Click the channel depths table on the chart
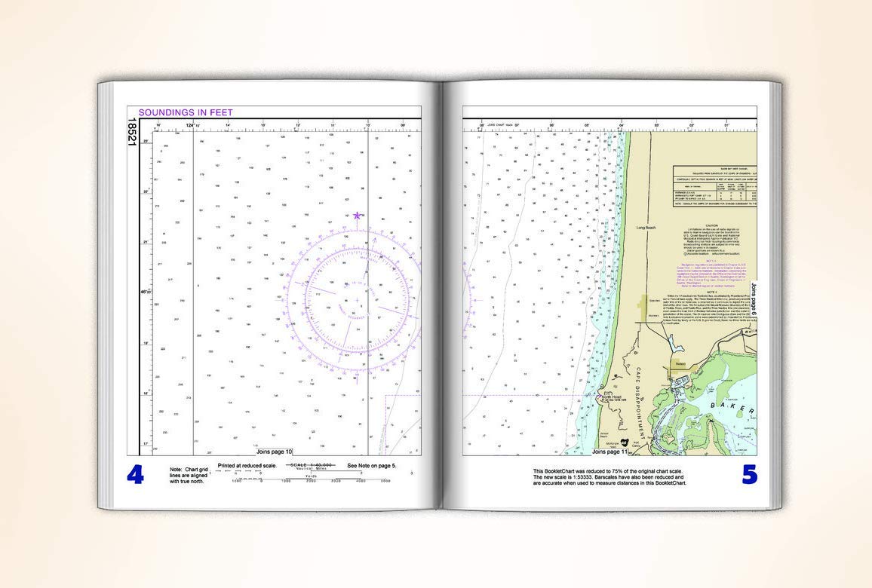 (x=714, y=186)
